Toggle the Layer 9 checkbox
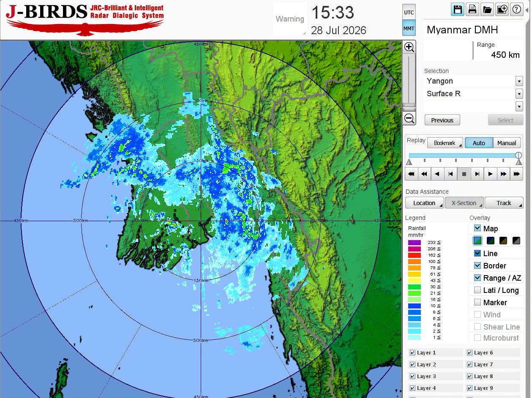The image size is (532, 398). (470, 388)
